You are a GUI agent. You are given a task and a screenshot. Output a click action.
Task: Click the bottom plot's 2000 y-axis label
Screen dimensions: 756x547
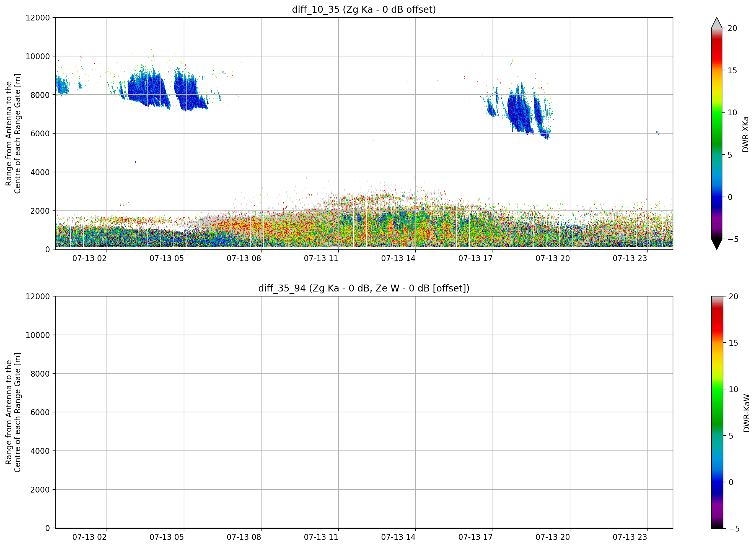pyautogui.click(x=40, y=490)
